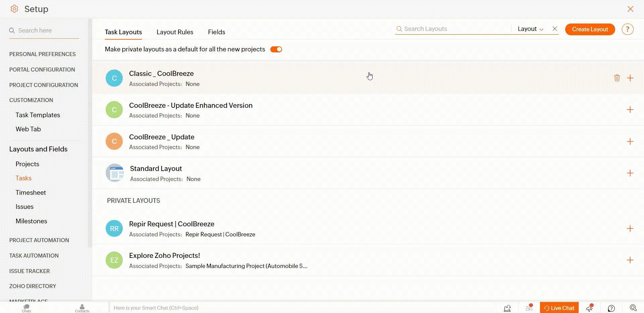Click the Create Layout button
The image size is (644, 313).
coord(590,29)
